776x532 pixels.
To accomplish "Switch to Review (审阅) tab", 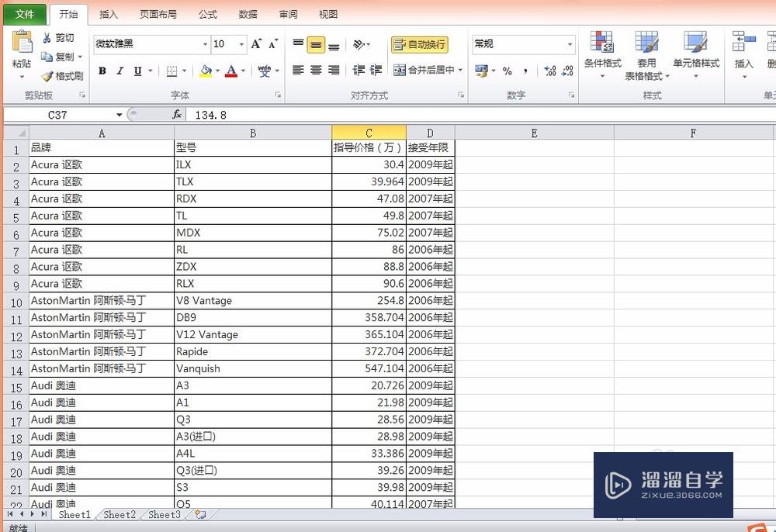I will pos(288,14).
